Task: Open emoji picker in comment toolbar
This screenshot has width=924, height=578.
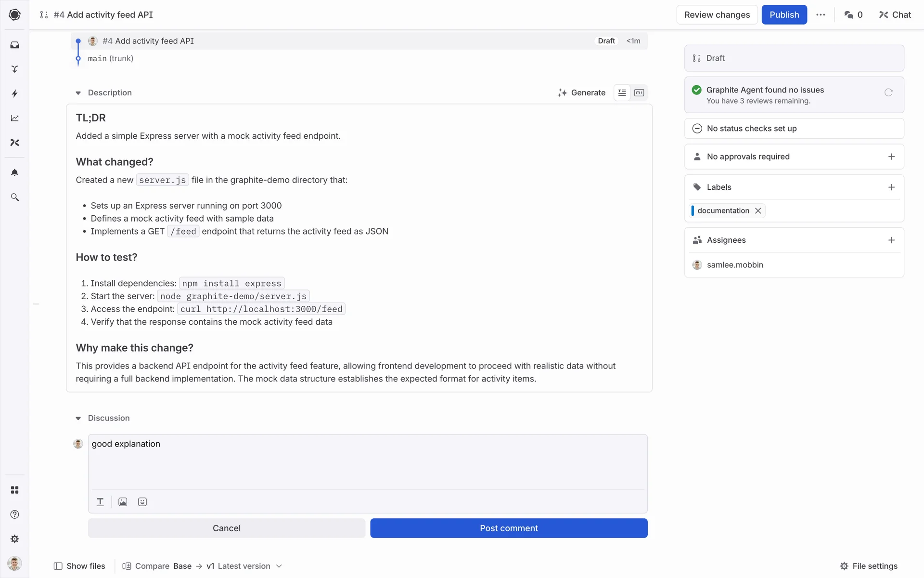Action: tap(142, 502)
